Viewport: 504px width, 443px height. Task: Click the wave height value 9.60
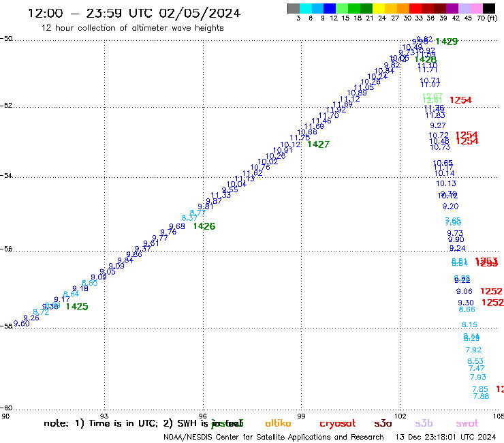pos(22,323)
